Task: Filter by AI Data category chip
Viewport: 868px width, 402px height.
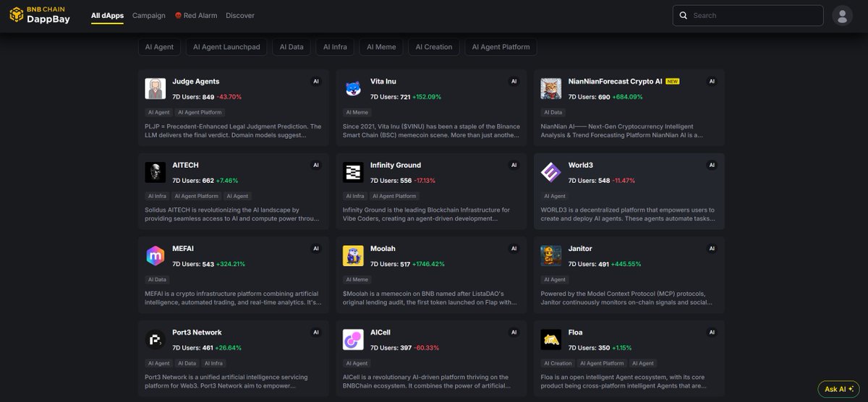Action: pyautogui.click(x=292, y=47)
